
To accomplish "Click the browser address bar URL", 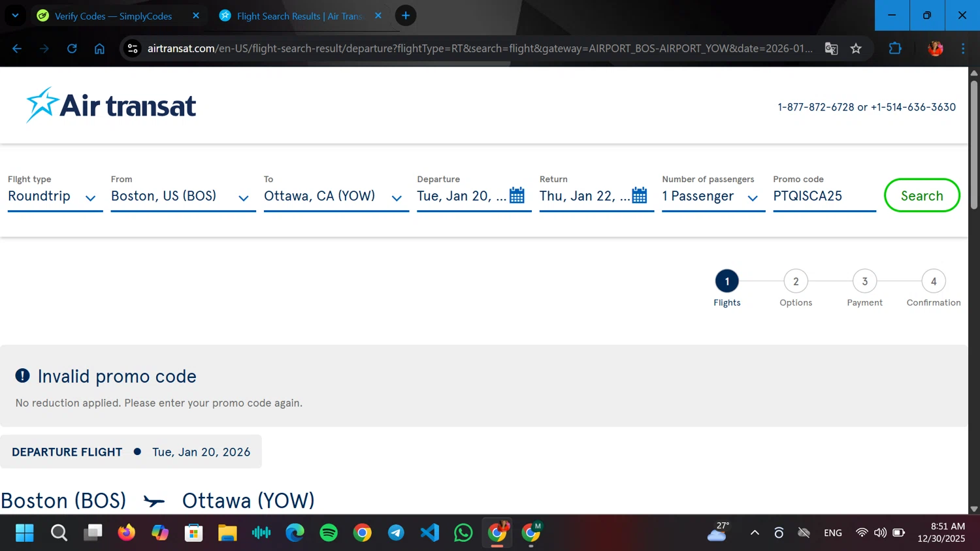I will coord(480,48).
